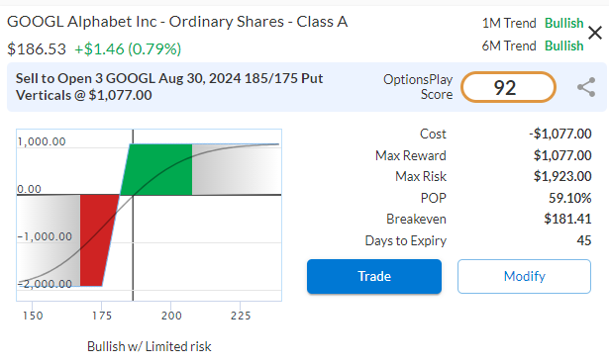Click the Bullish w/ Limited risk caption
This screenshot has width=609, height=364.
[150, 346]
